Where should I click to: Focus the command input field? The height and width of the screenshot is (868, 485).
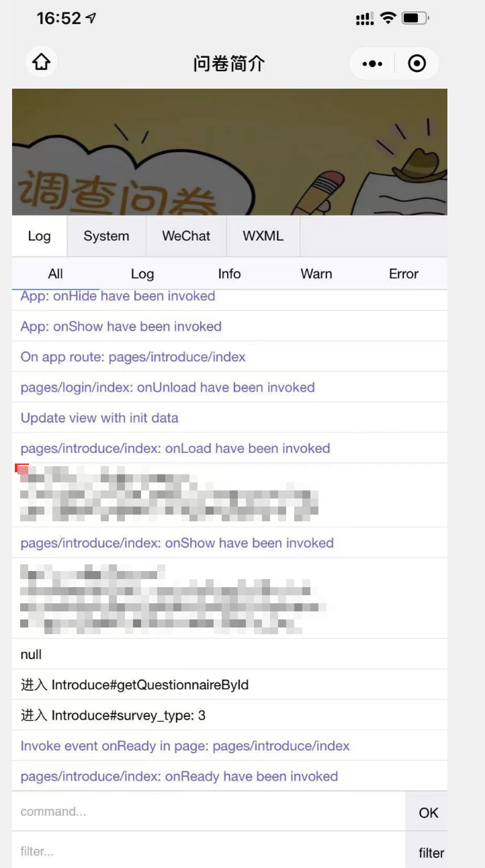pos(208,812)
